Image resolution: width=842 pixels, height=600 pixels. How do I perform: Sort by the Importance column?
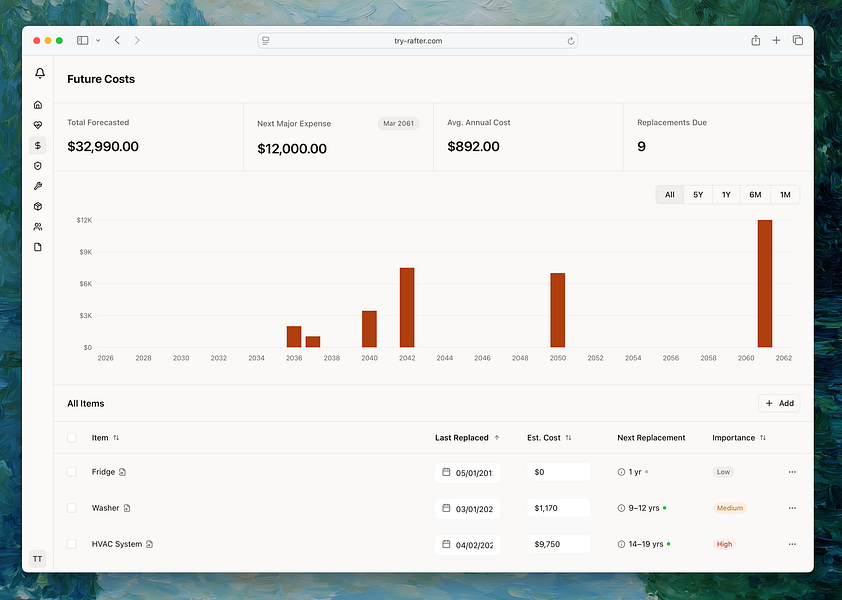click(739, 438)
